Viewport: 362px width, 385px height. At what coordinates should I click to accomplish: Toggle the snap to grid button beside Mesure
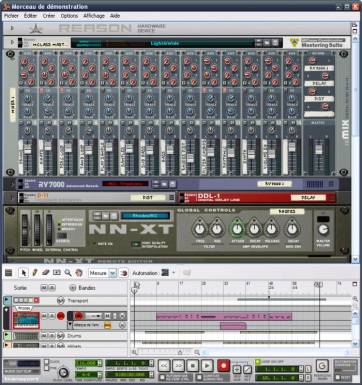[124, 273]
